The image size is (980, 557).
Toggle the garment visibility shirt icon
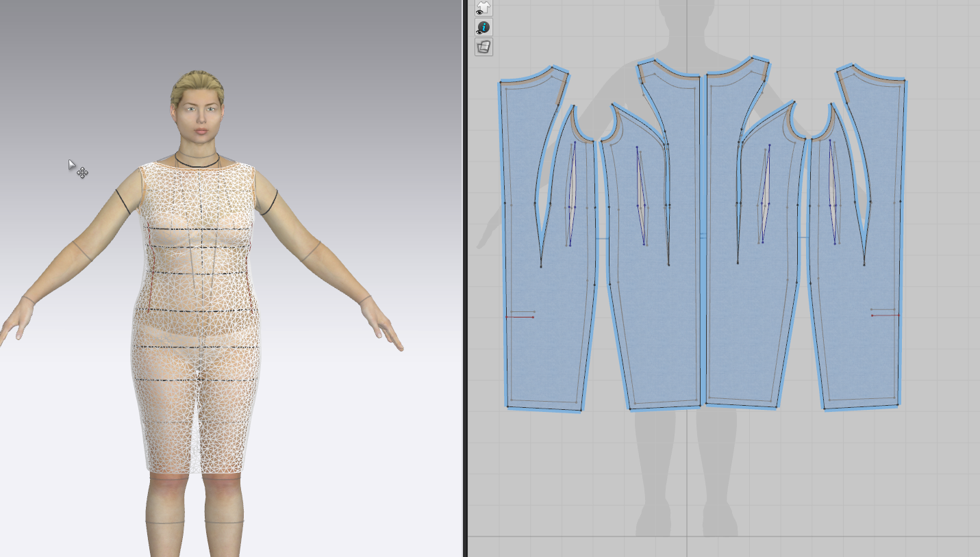click(483, 8)
